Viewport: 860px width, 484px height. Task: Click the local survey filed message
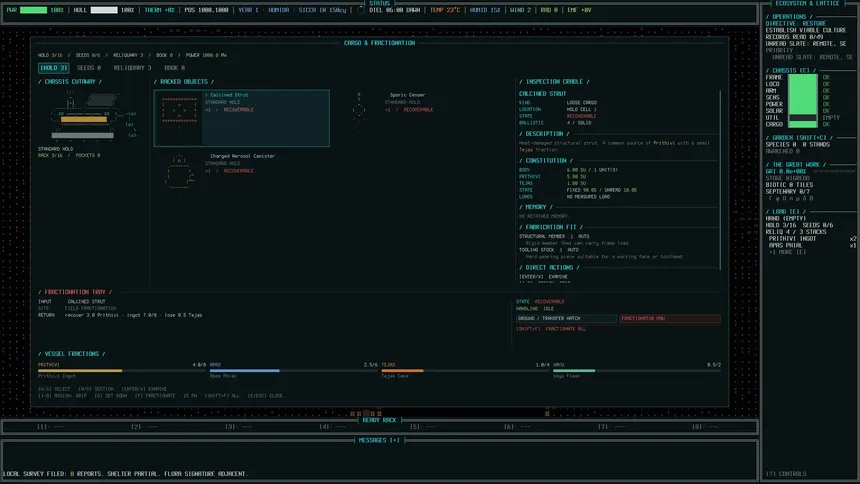[126, 474]
